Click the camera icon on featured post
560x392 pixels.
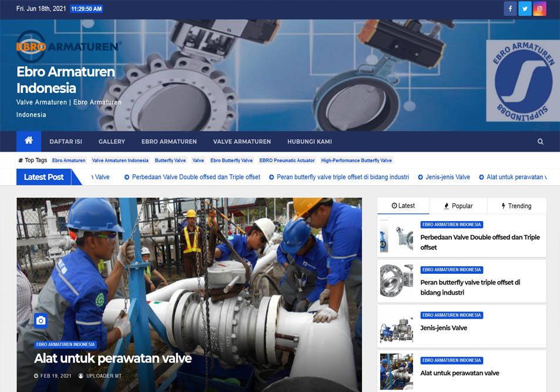(x=41, y=320)
